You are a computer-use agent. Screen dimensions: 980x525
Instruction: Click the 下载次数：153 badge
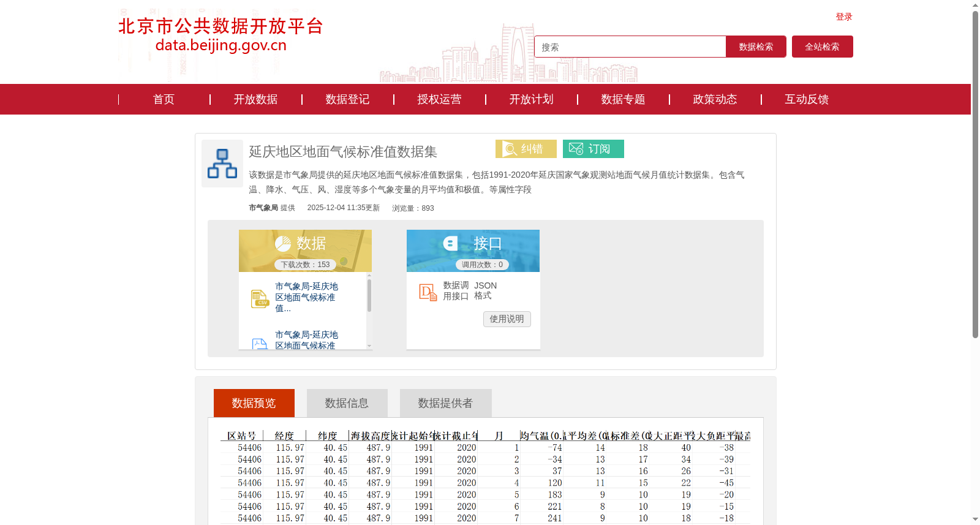point(305,265)
